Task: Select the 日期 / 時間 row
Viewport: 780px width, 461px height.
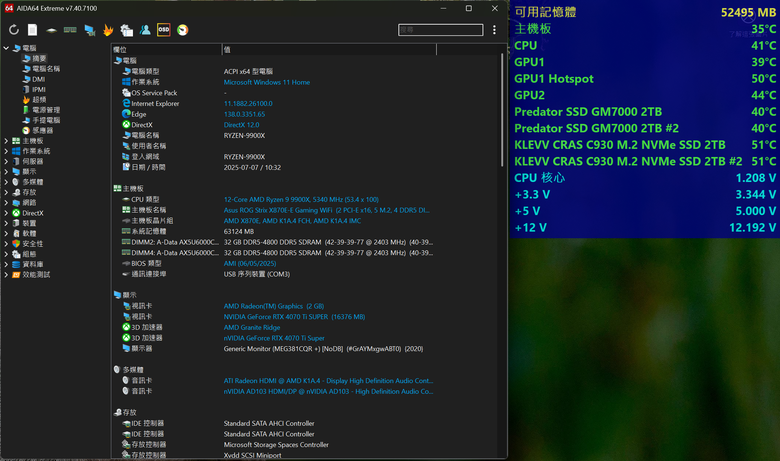Action: 201,168
